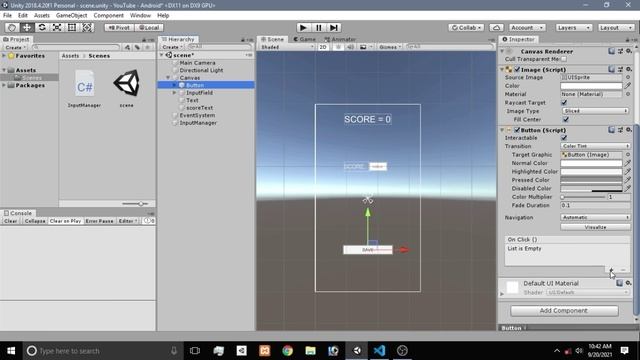This screenshot has width=640, height=360.
Task: Click the minus icon under On Click list
Action: 623,270
